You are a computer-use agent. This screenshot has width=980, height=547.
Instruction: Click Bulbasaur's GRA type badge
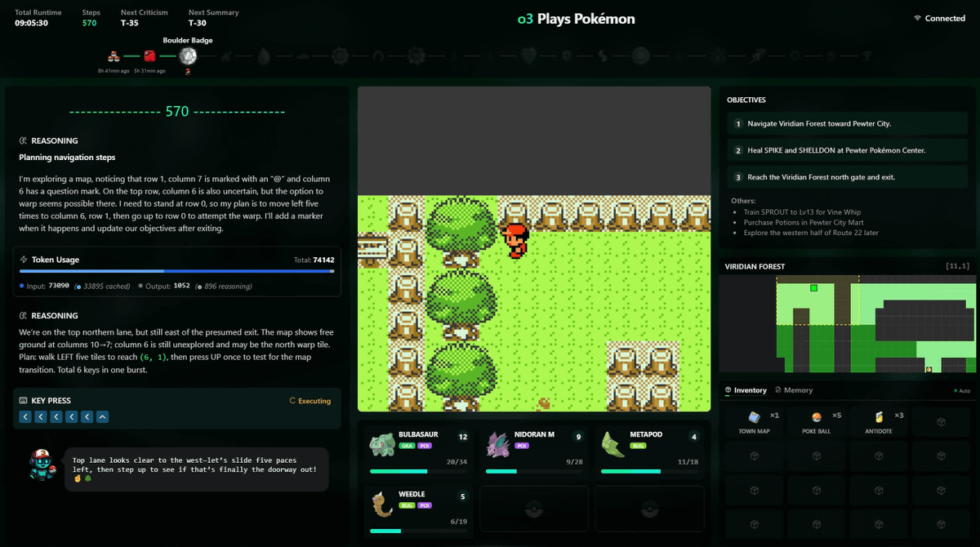point(406,446)
